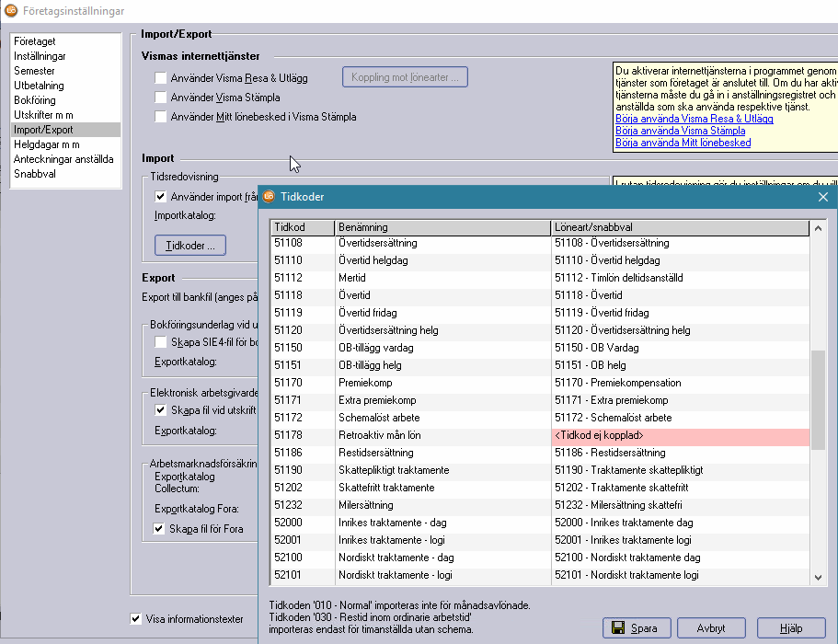The width and height of the screenshot is (838, 644).
Task: Enable Använder Visma Resa & Utlägg checkbox
Action: click(x=161, y=78)
